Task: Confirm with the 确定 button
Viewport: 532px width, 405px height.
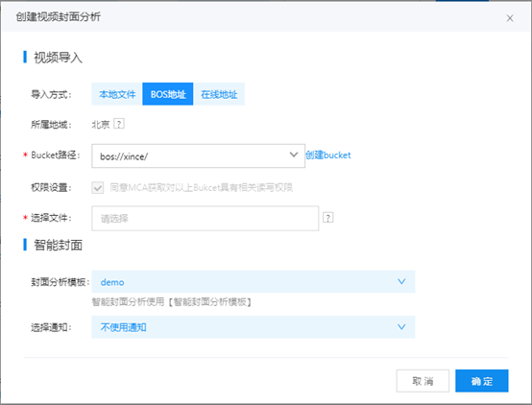Action: [x=482, y=381]
